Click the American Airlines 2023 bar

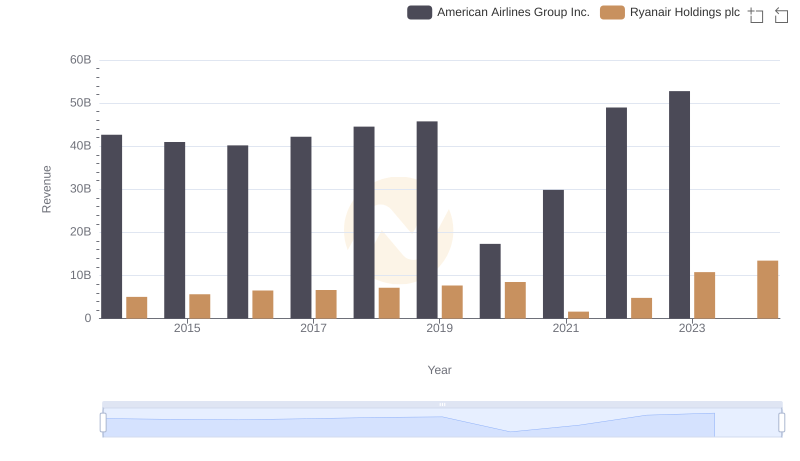(680, 205)
